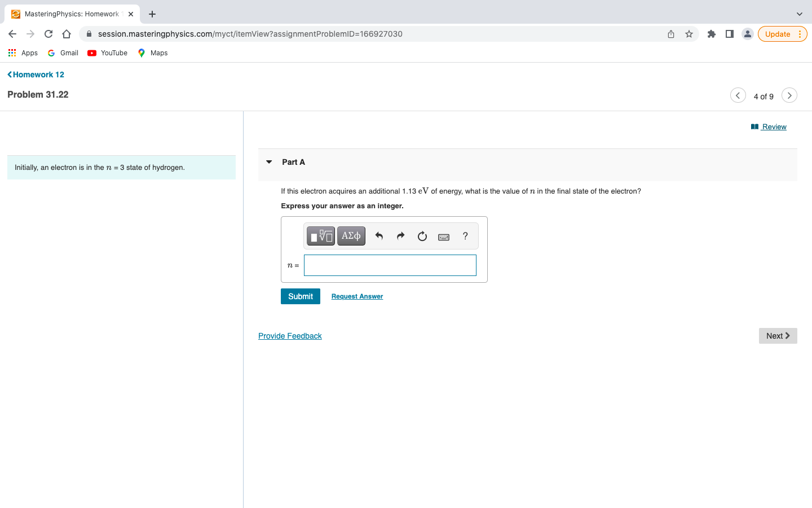Open the profile avatar
812x508 pixels.
pyautogui.click(x=748, y=34)
